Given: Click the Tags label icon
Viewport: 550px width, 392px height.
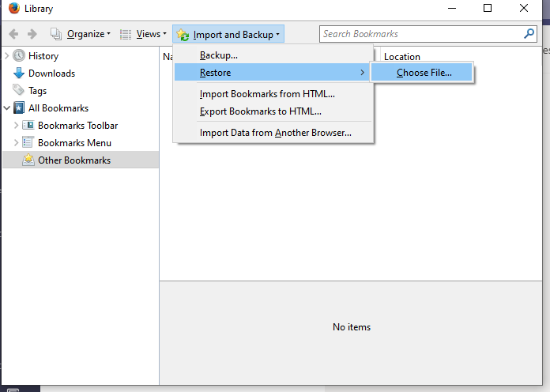Looking at the screenshot, I should (x=19, y=90).
